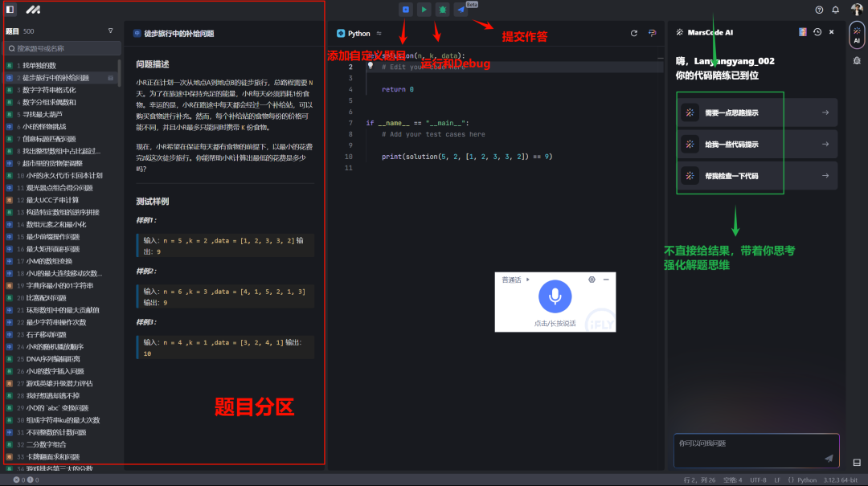Viewport: 868px width, 486px height.
Task: Click the return 0 code line
Action: tap(398, 89)
